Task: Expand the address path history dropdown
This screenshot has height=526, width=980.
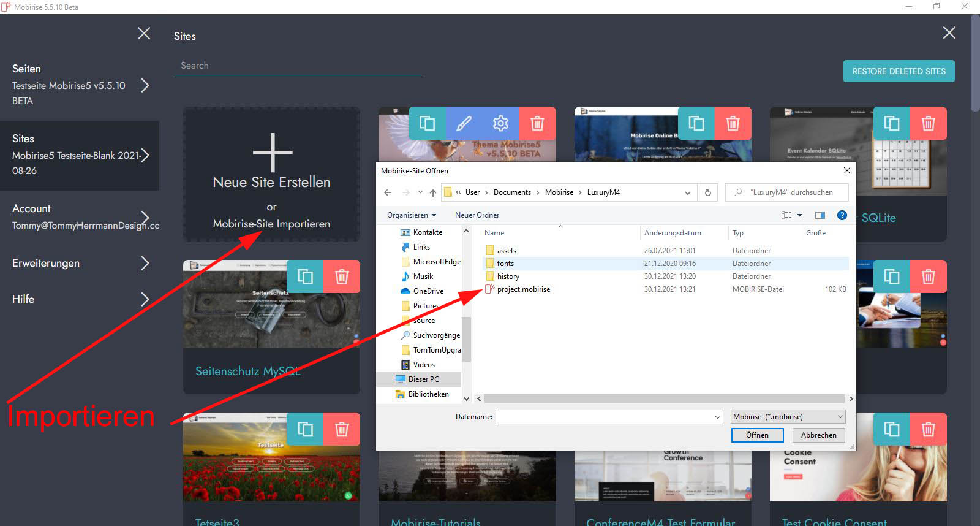Action: coord(687,192)
